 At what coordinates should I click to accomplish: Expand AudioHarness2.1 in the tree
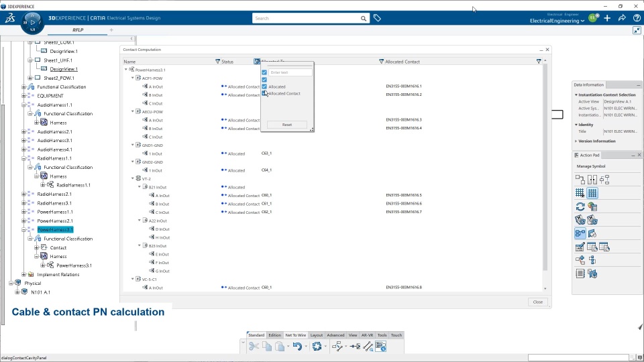24,132
